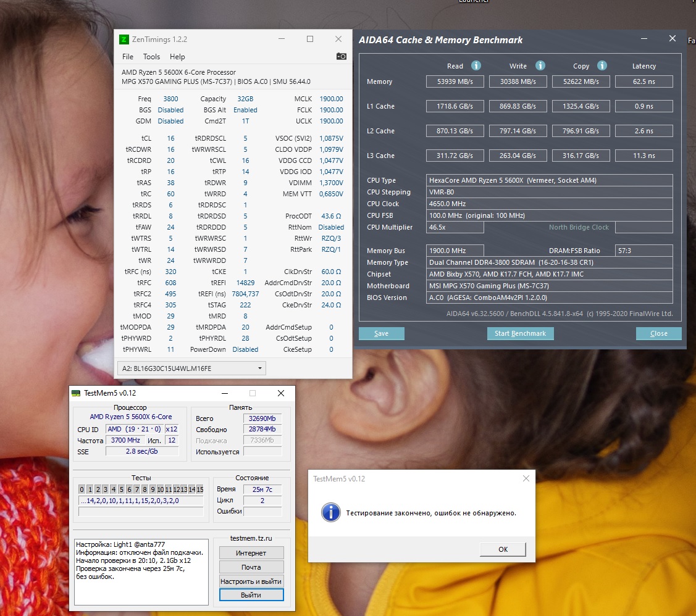696x616 pixels.
Task: Click the L1 Cache Read 1718.6 GB/s field
Action: [x=455, y=106]
